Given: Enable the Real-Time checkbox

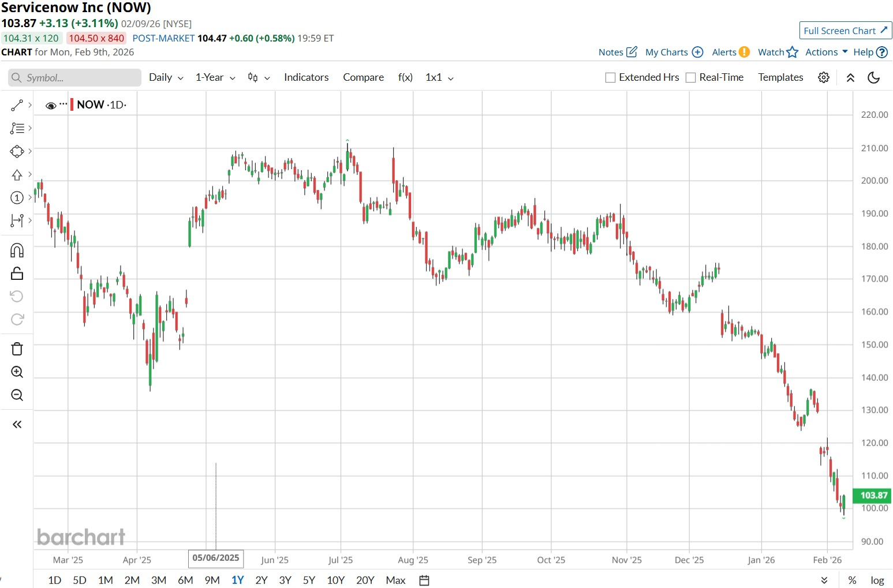Looking at the screenshot, I should 690,78.
